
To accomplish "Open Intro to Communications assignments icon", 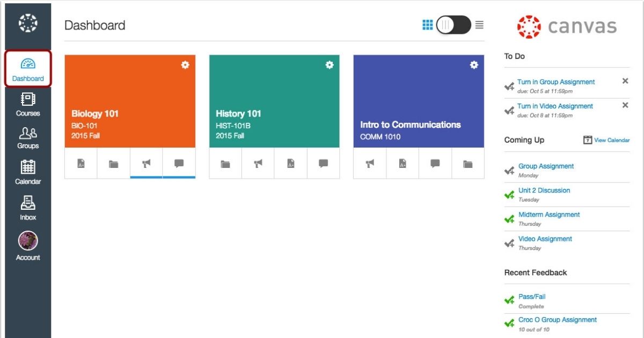I will (x=402, y=164).
